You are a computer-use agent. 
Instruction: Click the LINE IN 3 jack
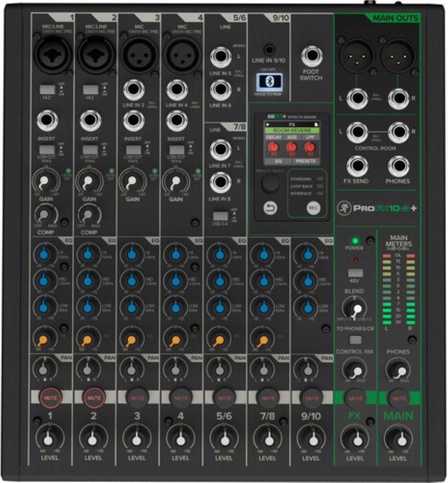(x=134, y=90)
